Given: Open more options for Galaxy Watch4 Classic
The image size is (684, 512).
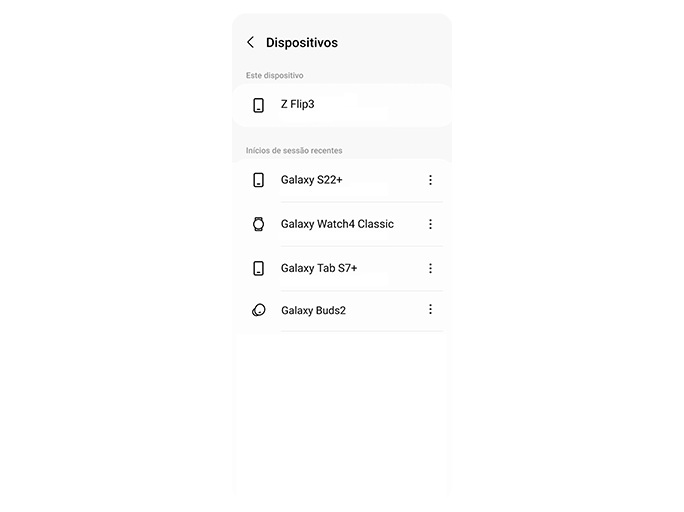Looking at the screenshot, I should pos(430,224).
